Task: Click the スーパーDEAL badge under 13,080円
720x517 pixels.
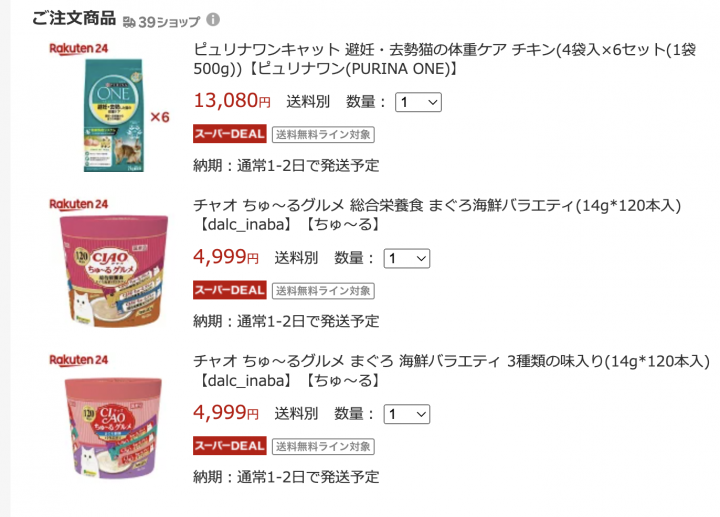Action: 229,134
